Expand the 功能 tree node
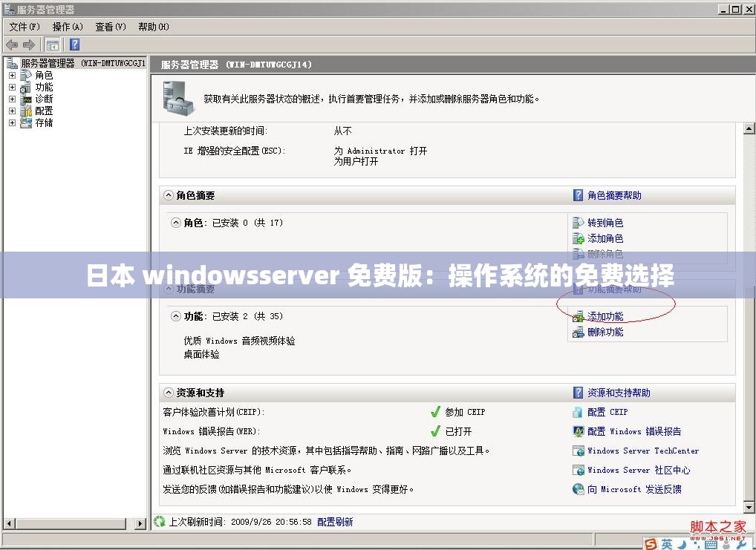The image size is (756, 550). pos(12,88)
